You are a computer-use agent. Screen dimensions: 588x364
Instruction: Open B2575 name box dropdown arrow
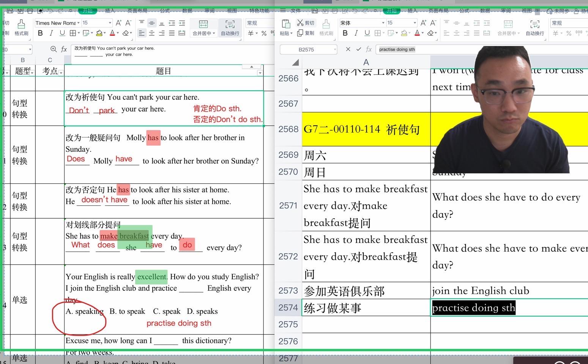click(335, 49)
